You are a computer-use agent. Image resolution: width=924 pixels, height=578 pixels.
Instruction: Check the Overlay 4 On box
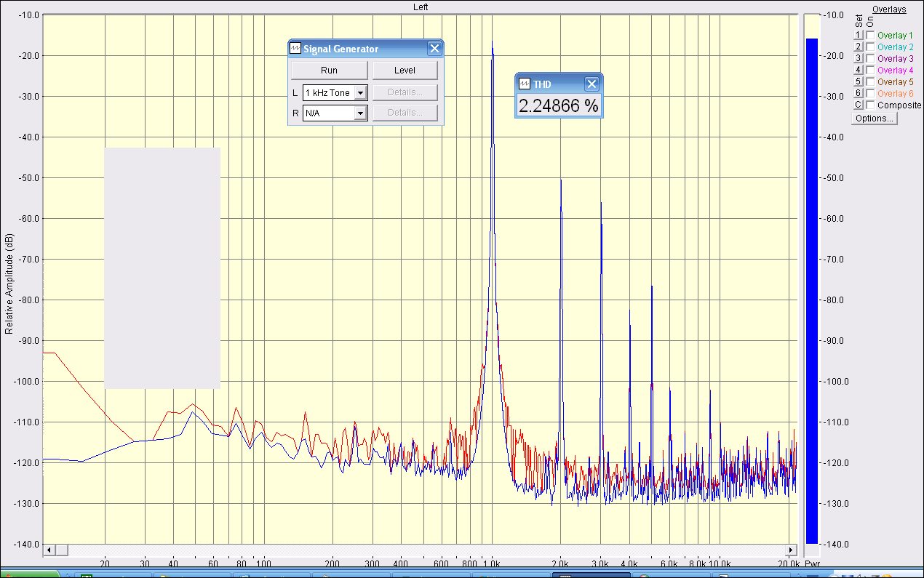coord(870,70)
